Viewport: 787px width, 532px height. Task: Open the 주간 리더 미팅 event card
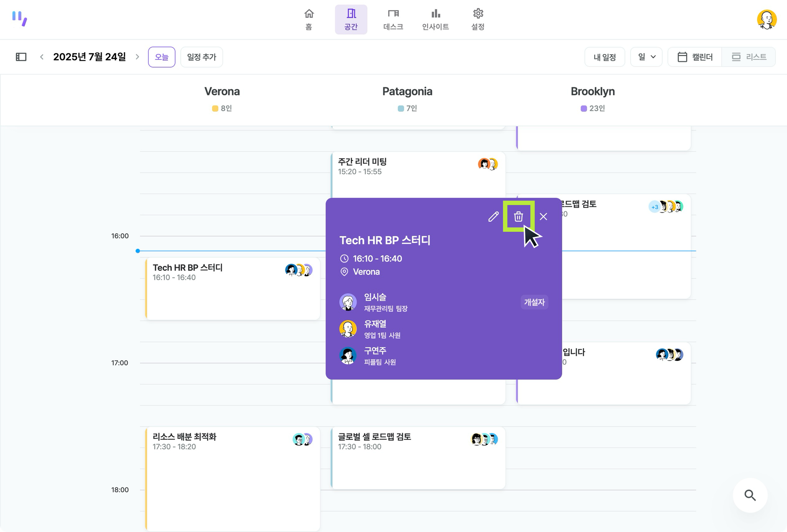[418, 175]
